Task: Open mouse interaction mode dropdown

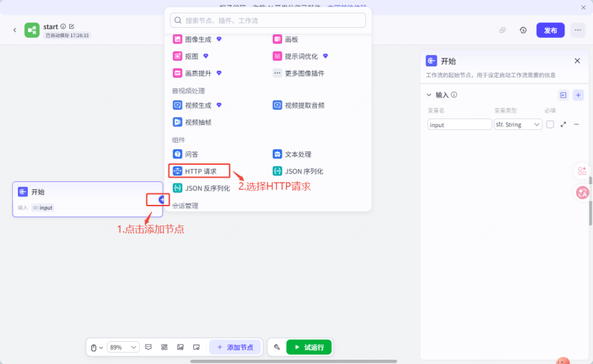Action: [x=97, y=348]
